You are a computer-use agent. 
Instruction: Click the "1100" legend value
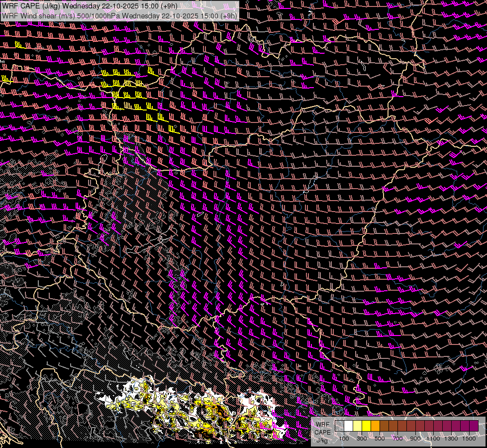click(x=433, y=439)
